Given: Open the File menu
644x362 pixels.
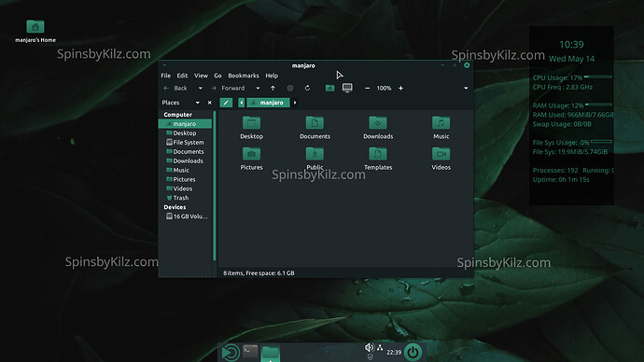Looking at the screenshot, I should point(166,76).
